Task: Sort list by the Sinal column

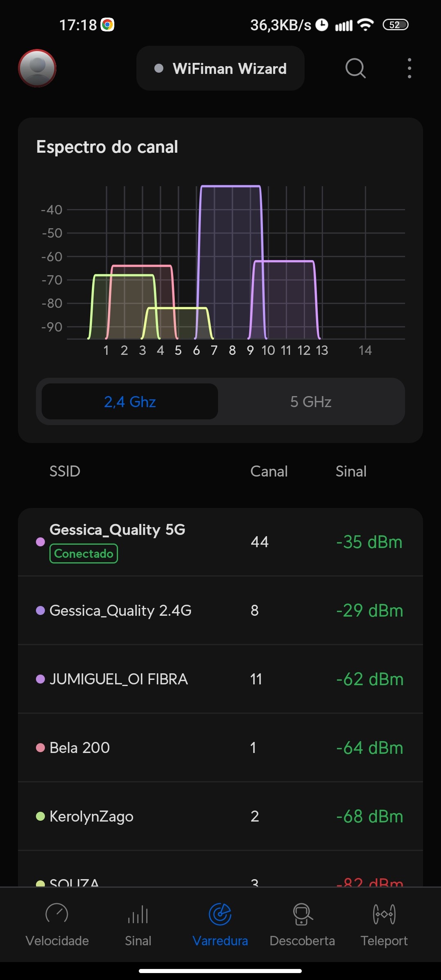Action: [x=351, y=471]
